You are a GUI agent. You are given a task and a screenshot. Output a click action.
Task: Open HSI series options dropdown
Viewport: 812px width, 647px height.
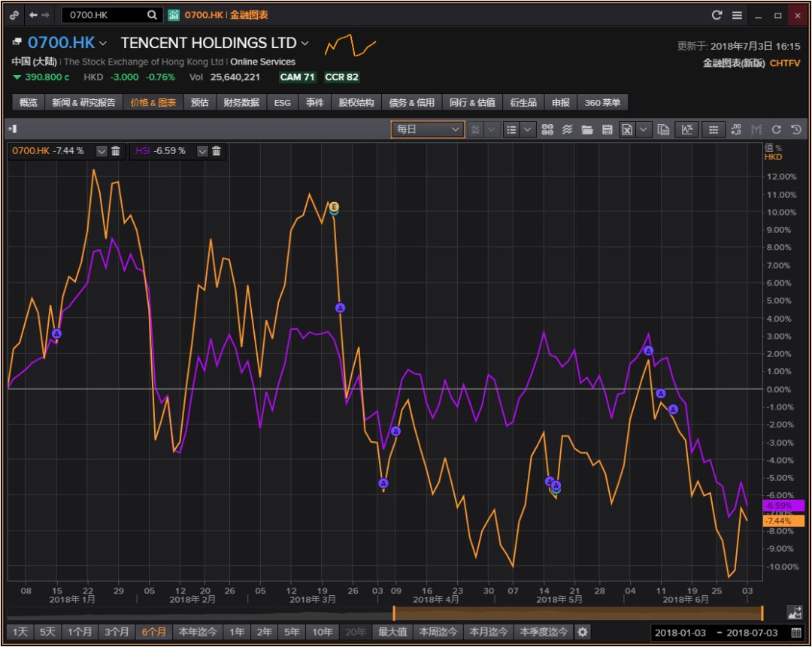[202, 150]
